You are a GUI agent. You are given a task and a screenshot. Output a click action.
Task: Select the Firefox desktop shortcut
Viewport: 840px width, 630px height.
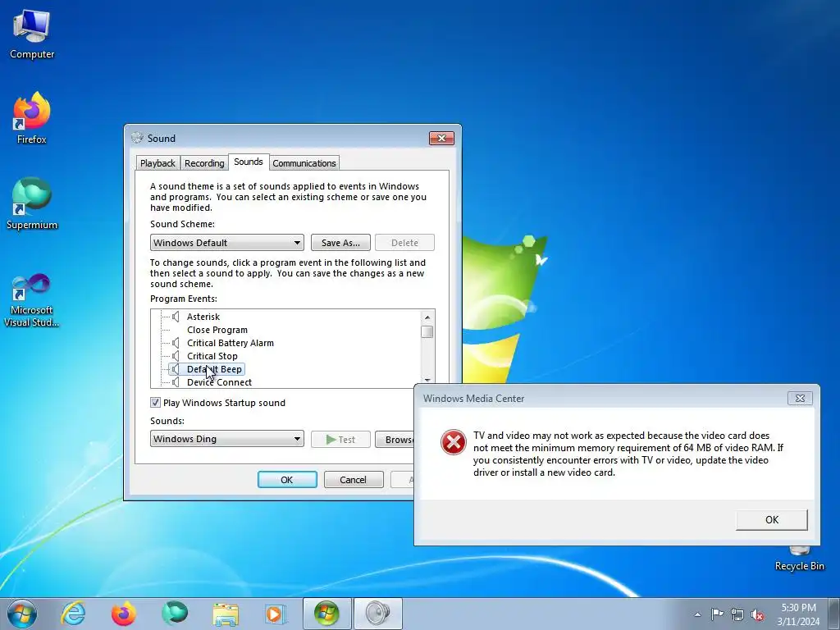32,118
